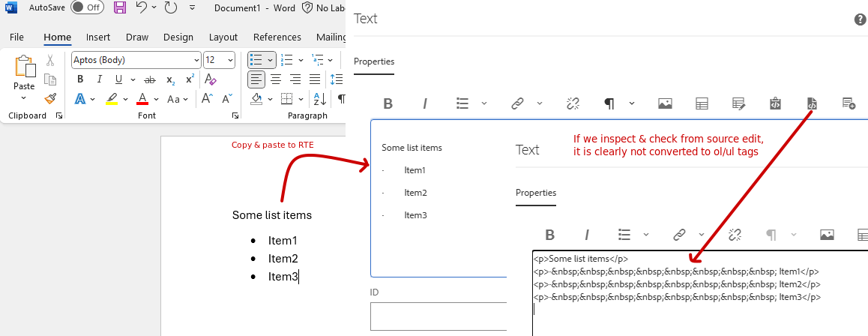Click the Unlink icon in RTE toolbar
The image size is (868, 336).
pyautogui.click(x=573, y=103)
